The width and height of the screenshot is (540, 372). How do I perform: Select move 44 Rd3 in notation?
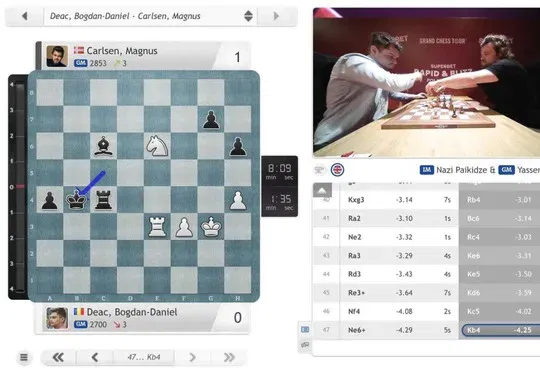click(354, 274)
